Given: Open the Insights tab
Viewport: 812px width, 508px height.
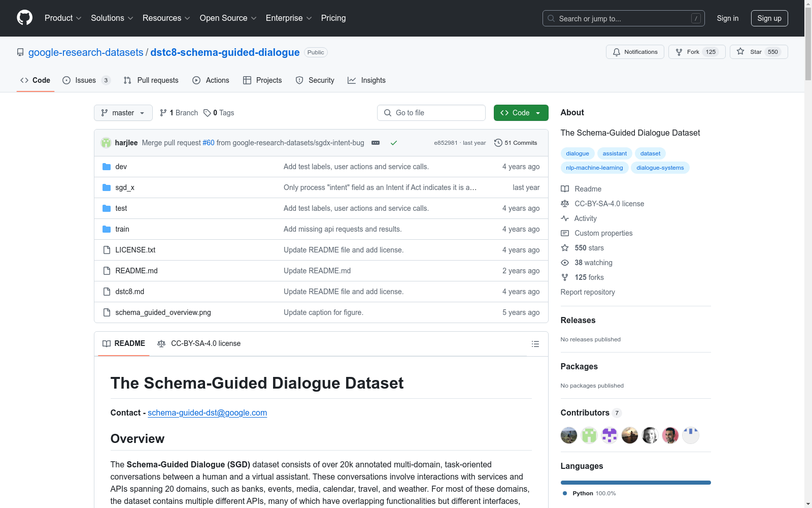Looking at the screenshot, I should pyautogui.click(x=366, y=80).
